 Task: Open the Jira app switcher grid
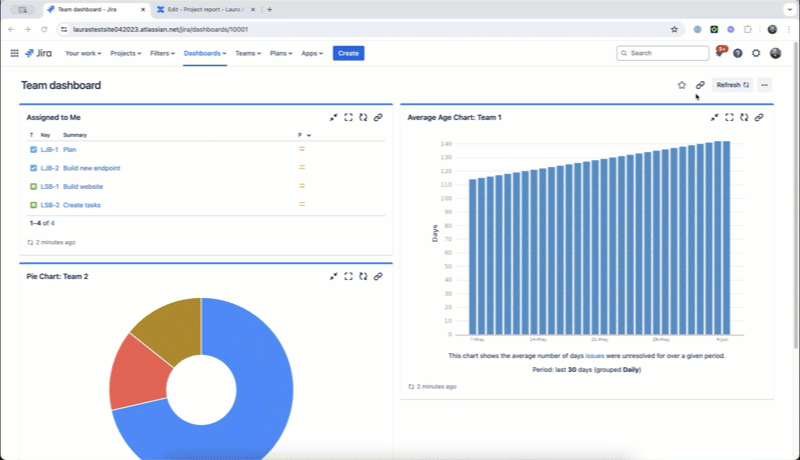point(14,53)
